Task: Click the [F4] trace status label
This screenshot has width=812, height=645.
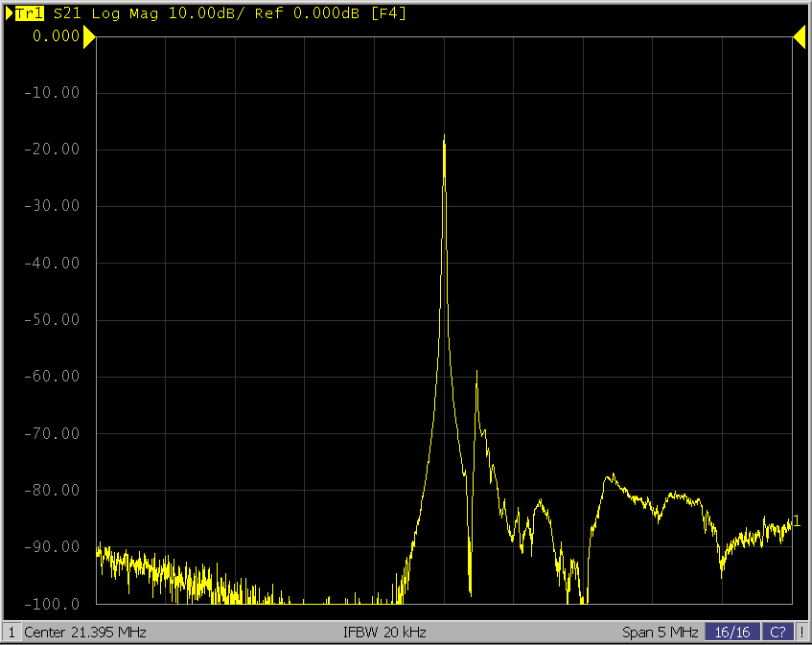Action: tap(388, 13)
